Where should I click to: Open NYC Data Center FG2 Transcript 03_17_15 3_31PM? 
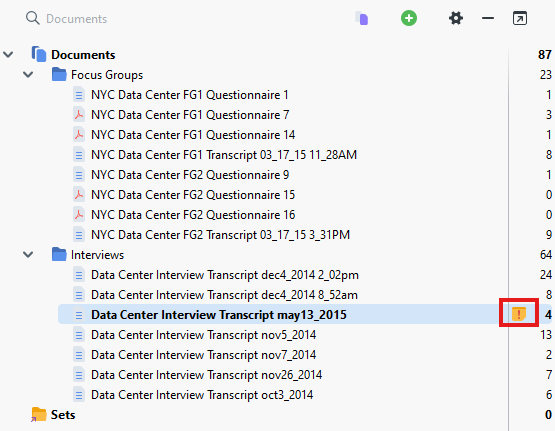pyautogui.click(x=221, y=235)
